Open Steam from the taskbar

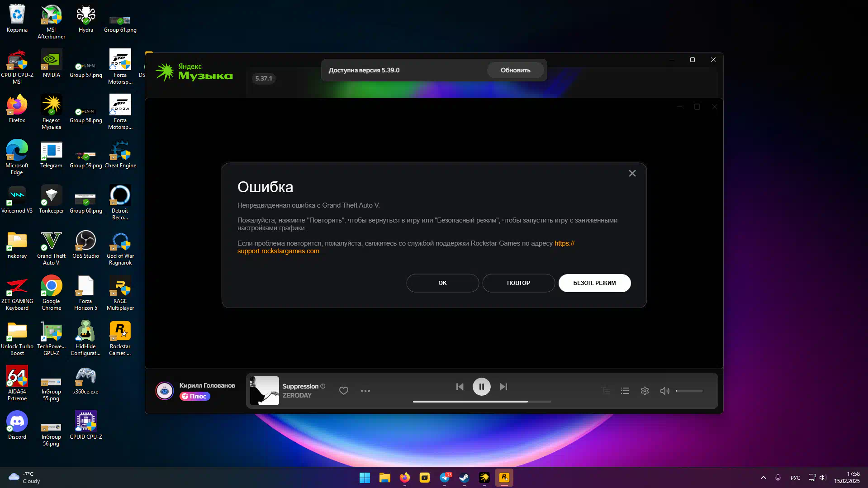(x=464, y=478)
